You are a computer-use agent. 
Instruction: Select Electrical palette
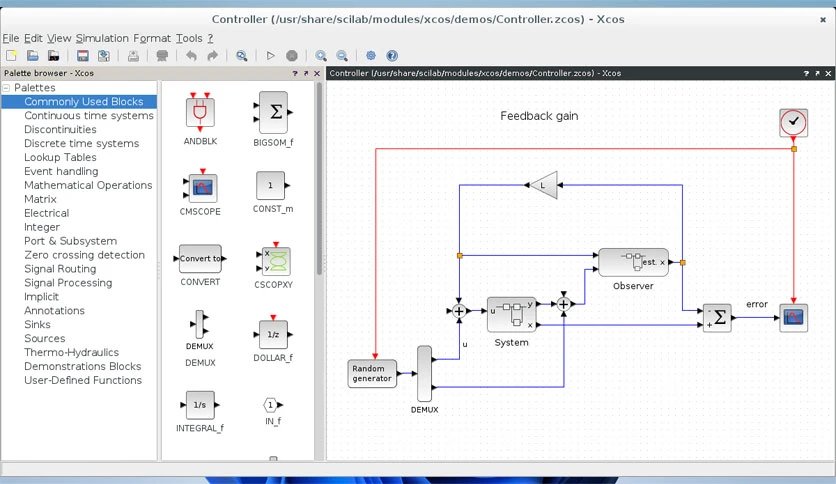tap(46, 213)
